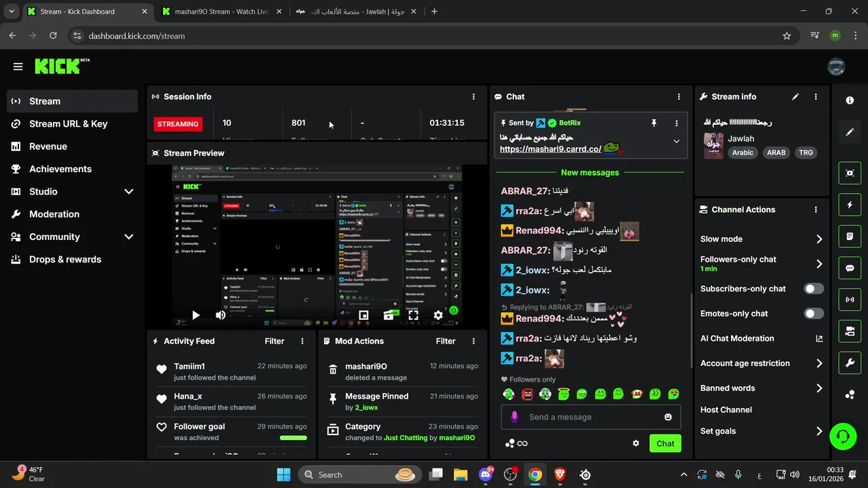Click the three-dots cluster icon in right toolbar
The width and height of the screenshot is (868, 488).
coord(850,394)
